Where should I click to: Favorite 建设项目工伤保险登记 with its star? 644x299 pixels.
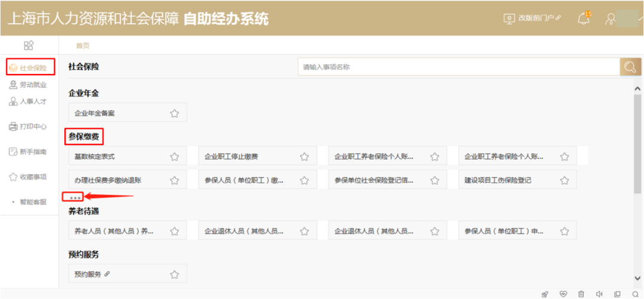pyautogui.click(x=565, y=180)
